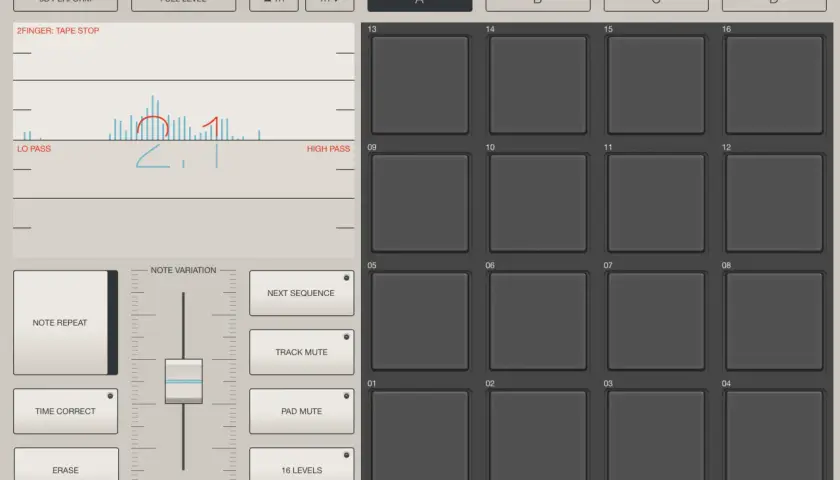The height and width of the screenshot is (480, 840).
Task: Trigger drum pad 12
Action: tap(774, 203)
